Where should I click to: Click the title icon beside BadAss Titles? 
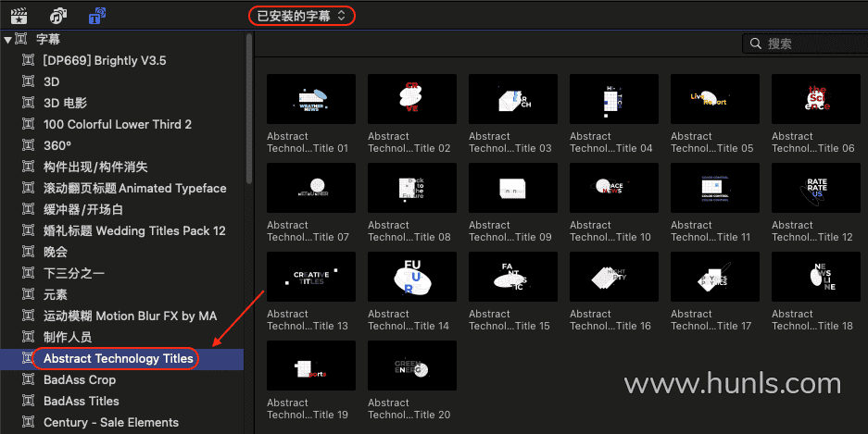tap(28, 401)
